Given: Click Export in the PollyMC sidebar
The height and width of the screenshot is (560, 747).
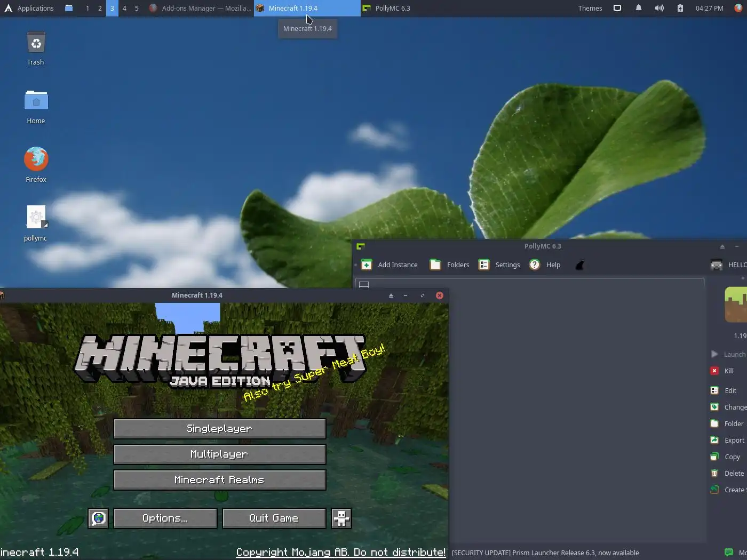Looking at the screenshot, I should coord(728,440).
